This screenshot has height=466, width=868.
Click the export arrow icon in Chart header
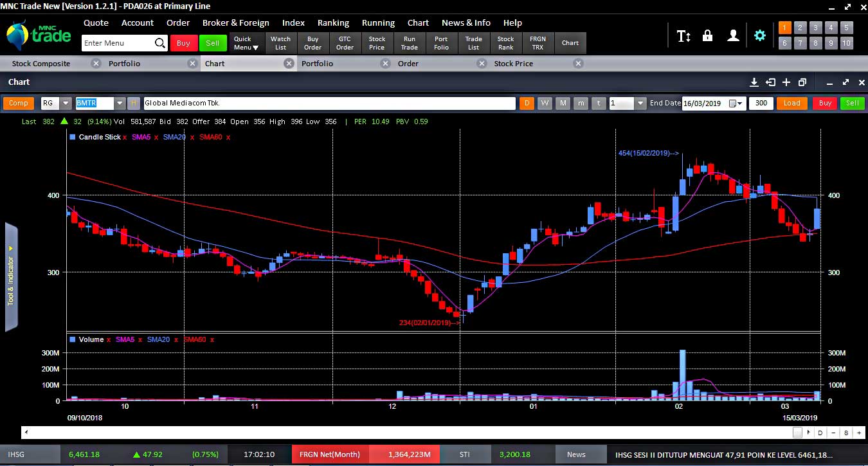coord(770,82)
